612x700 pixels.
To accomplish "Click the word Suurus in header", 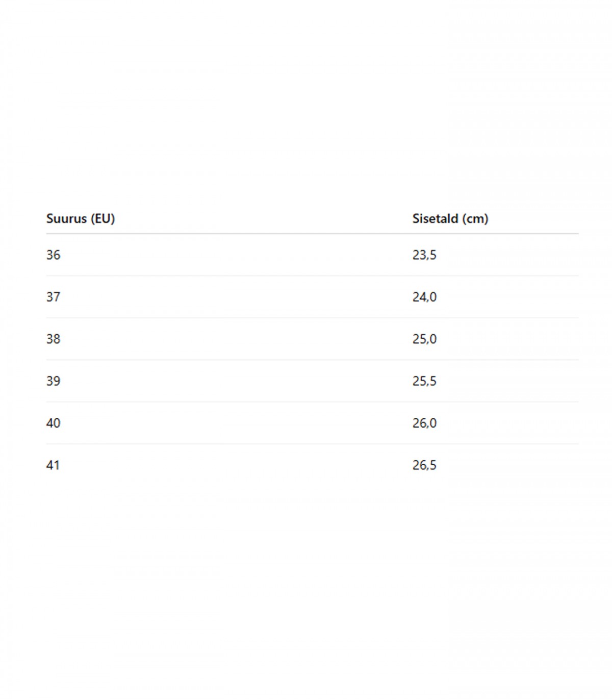I will (x=66, y=219).
